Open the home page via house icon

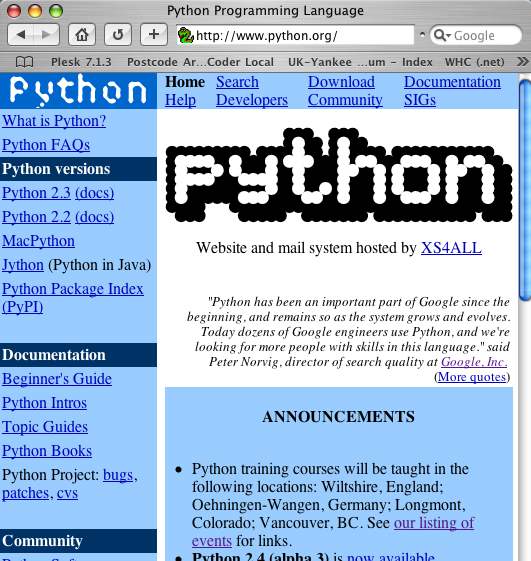point(82,35)
